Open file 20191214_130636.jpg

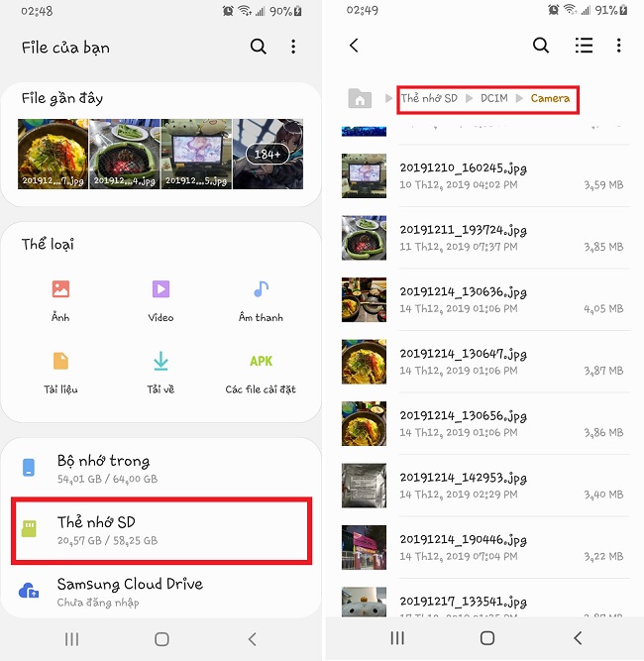485,299
